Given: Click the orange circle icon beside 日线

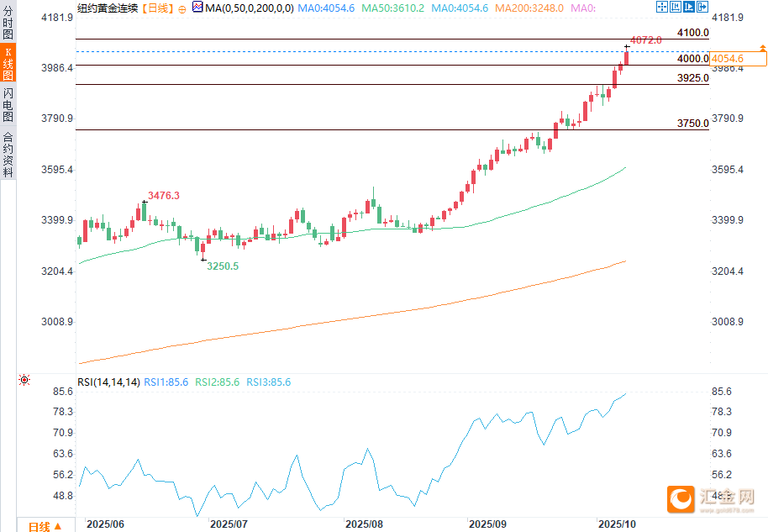Looking at the screenshot, I should (x=182, y=8).
